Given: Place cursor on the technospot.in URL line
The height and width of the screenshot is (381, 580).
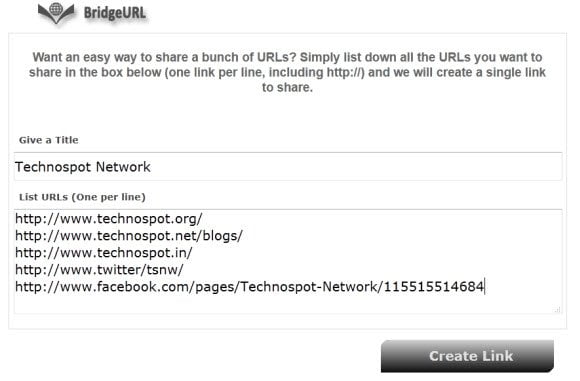Looking at the screenshot, I should click(104, 253).
